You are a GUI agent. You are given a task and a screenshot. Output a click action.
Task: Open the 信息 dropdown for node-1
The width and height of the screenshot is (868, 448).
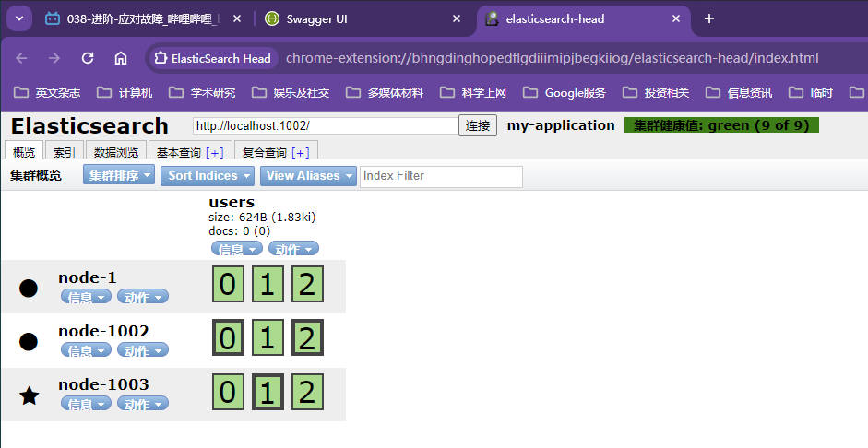[86, 297]
